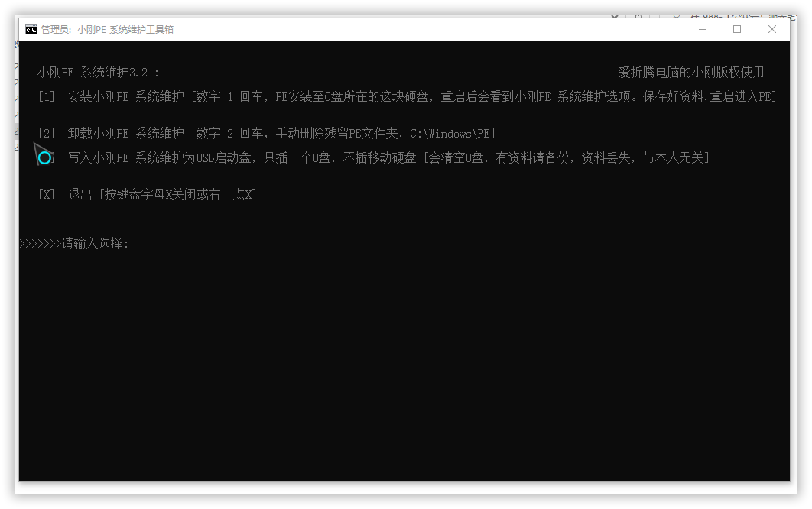
Task: Maximize the console window
Action: tap(737, 29)
